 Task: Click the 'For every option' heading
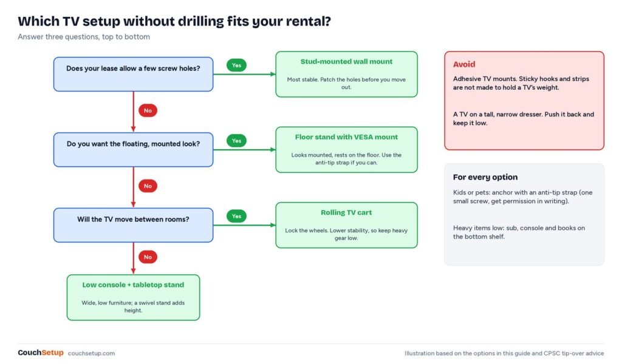[x=485, y=177]
